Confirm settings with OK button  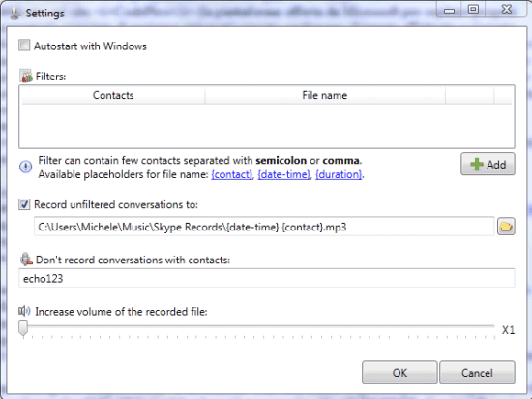point(399,373)
